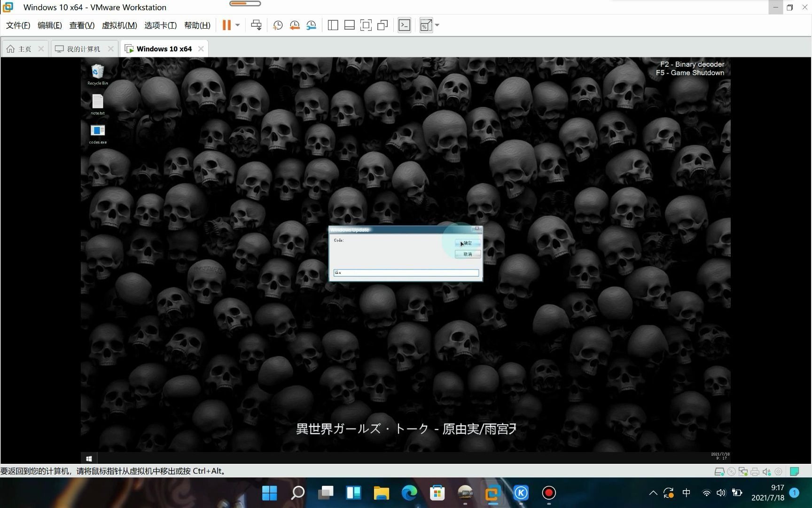Click inside the Code input field

pyautogui.click(x=406, y=272)
